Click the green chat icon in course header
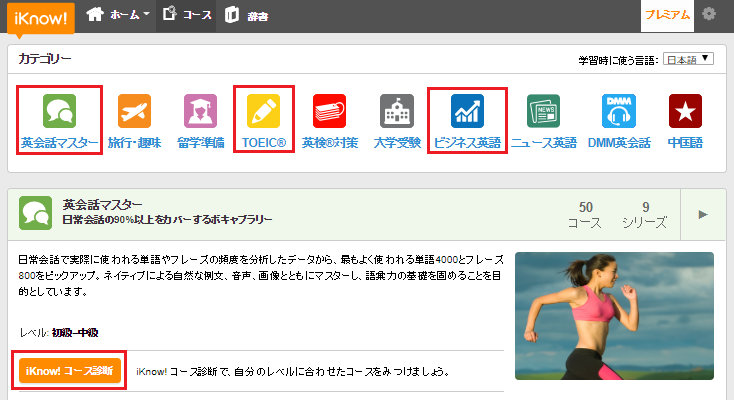Viewport: 734px width, 400px height. 36,213
